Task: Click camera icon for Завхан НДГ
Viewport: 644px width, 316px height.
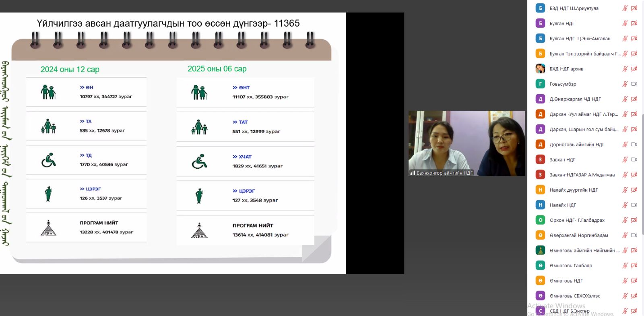Action: click(634, 159)
